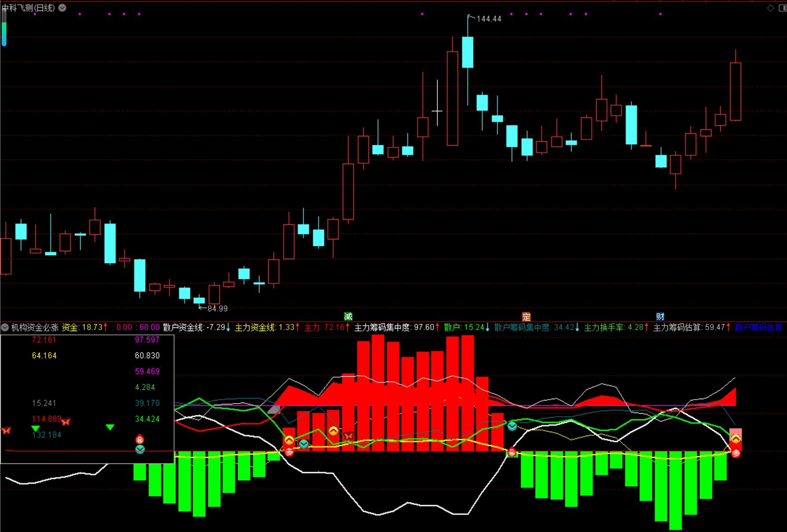Click the yellow up-chevron on the rightmost bar
This screenshot has height=532, width=787.
tap(736, 438)
